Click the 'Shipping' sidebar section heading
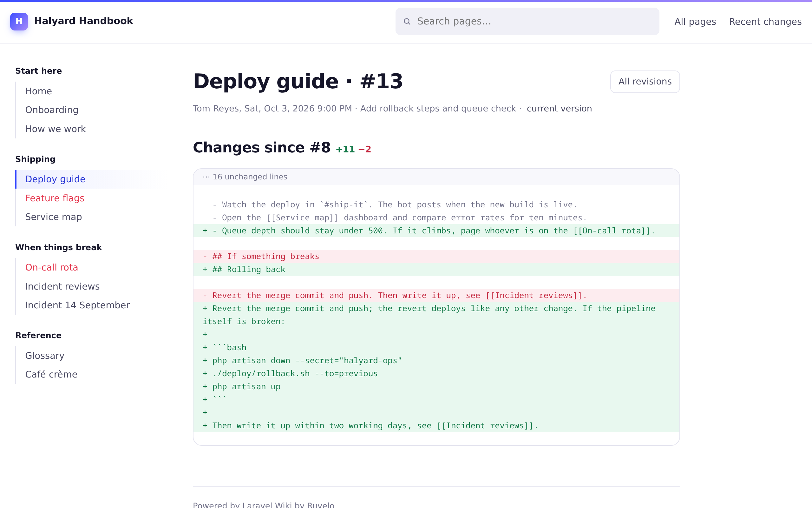 tap(35, 159)
